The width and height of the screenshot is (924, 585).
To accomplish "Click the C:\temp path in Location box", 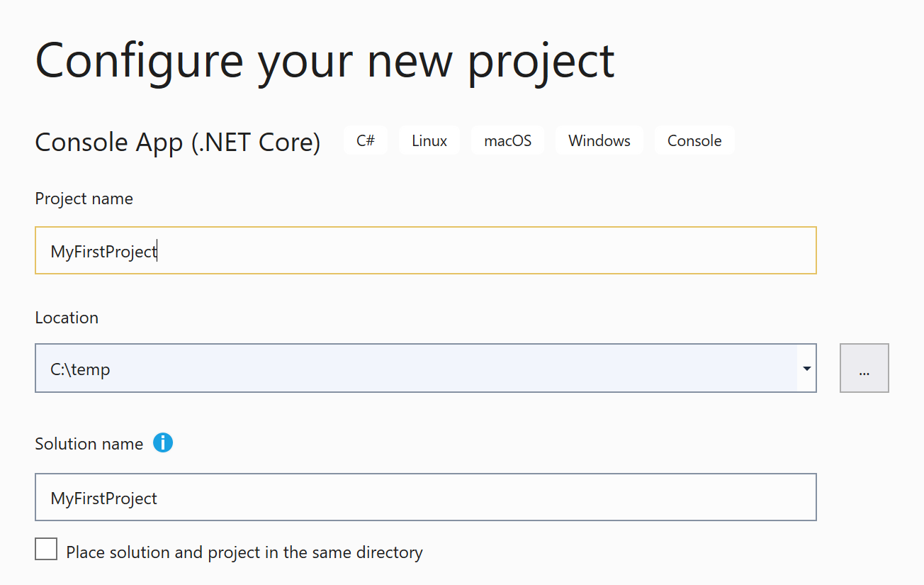I will pyautogui.click(x=80, y=369).
